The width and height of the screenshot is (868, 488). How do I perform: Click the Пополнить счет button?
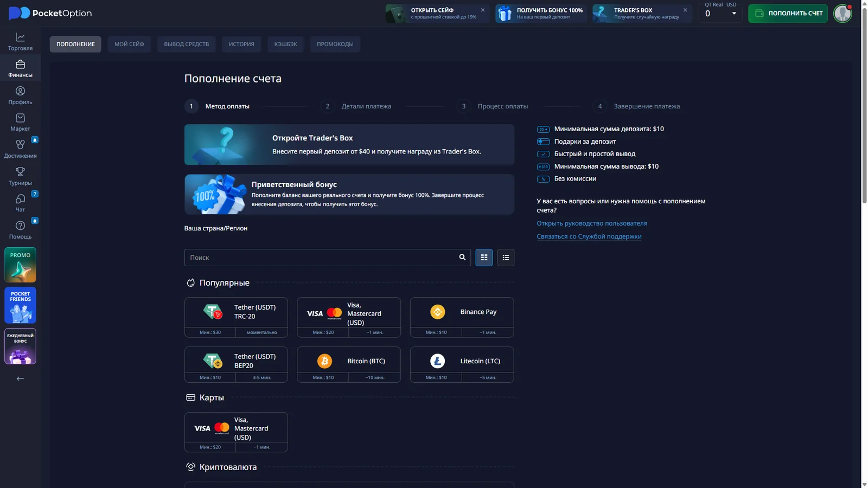click(788, 14)
